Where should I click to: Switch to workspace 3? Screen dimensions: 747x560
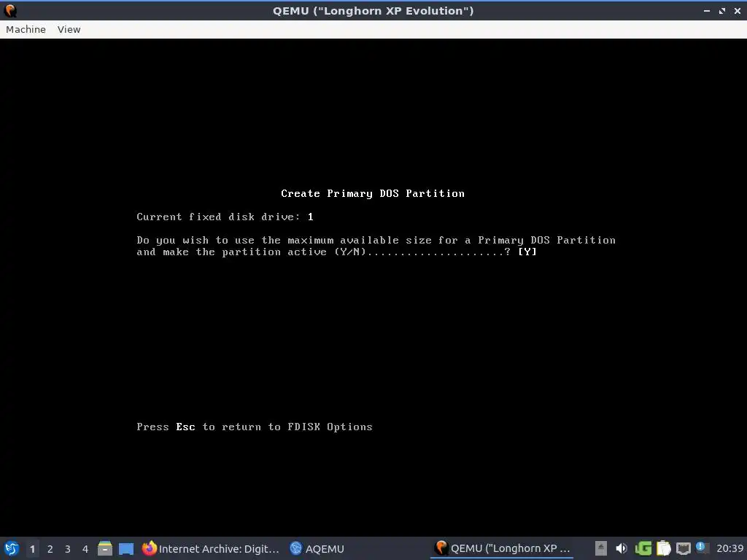coord(68,549)
